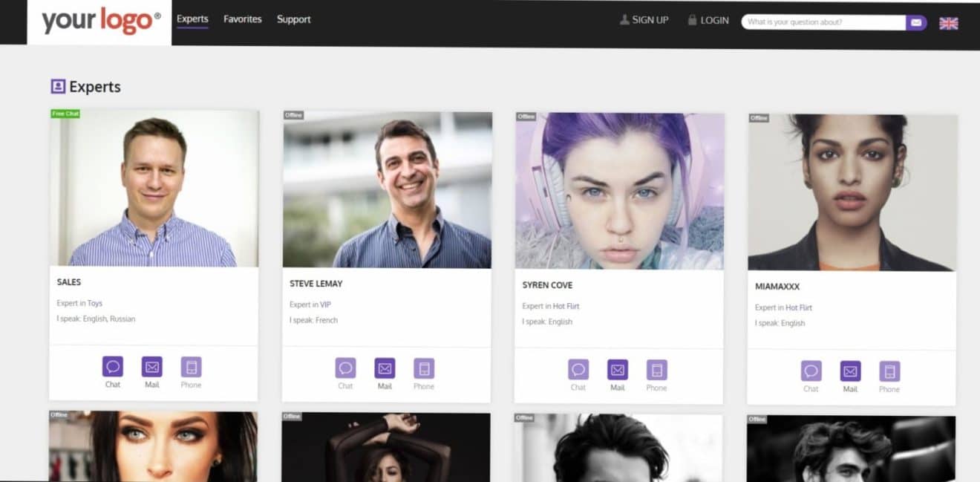Click Phone icon for Steve Lemay
980x482 pixels.
pos(424,368)
